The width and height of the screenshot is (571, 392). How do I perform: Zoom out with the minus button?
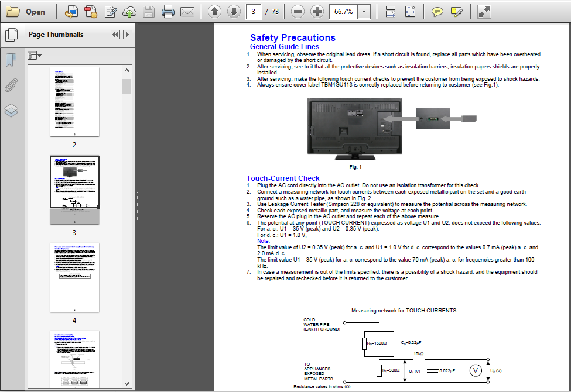coord(298,12)
